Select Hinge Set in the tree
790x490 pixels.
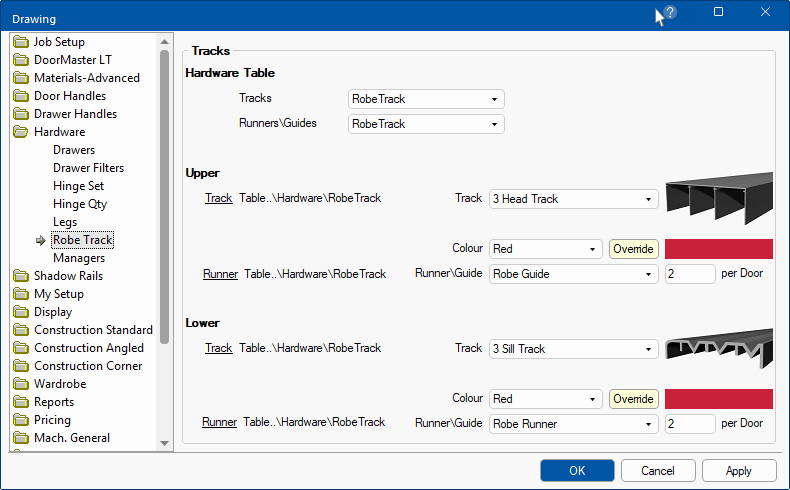pos(78,186)
